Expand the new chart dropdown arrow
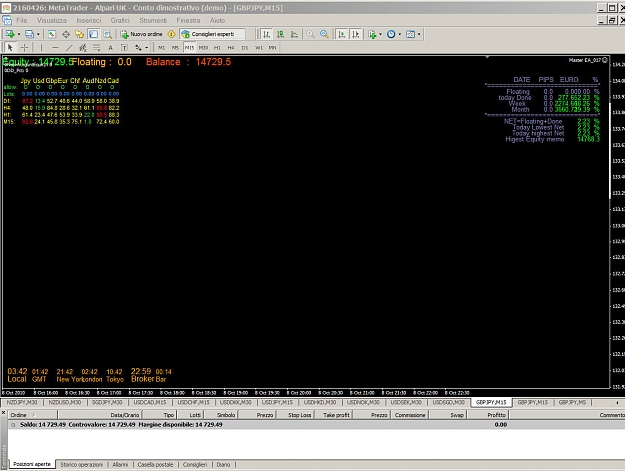Screen dimensions: 625x471 (x=18, y=34)
